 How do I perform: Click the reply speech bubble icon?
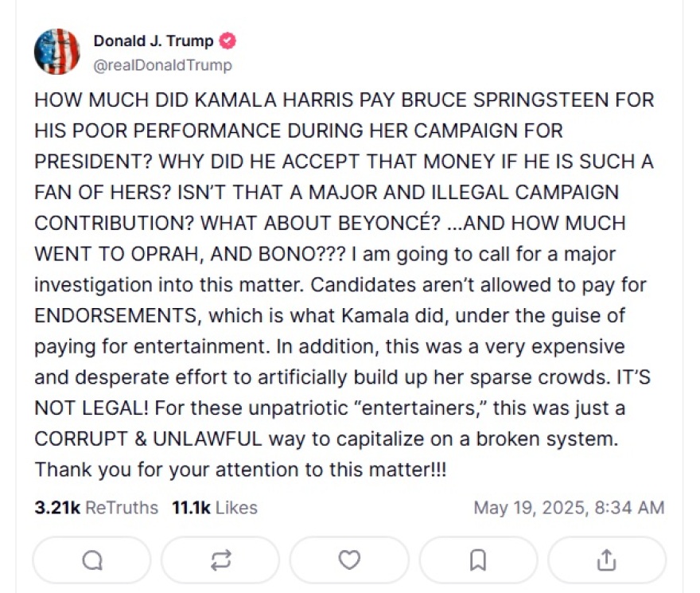pos(91,560)
